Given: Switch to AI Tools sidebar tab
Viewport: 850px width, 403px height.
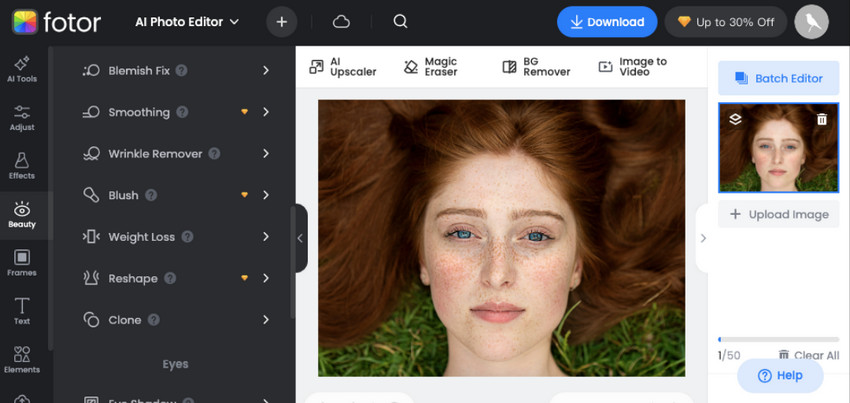Looking at the screenshot, I should (x=22, y=69).
